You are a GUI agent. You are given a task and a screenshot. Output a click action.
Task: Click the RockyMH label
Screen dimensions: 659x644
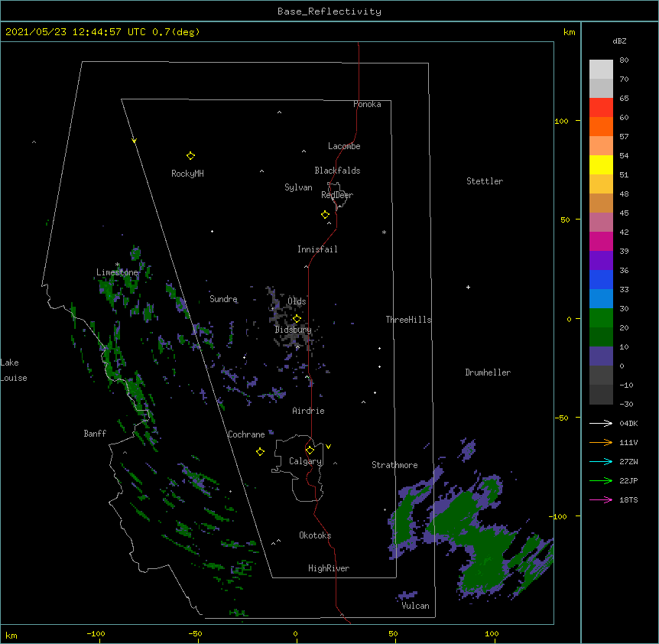pos(187,174)
